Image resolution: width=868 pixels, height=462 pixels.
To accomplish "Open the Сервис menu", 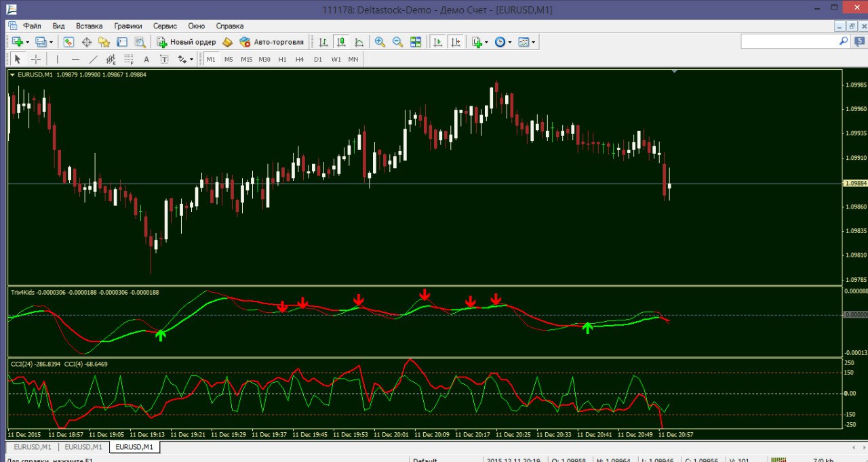I will tap(165, 26).
